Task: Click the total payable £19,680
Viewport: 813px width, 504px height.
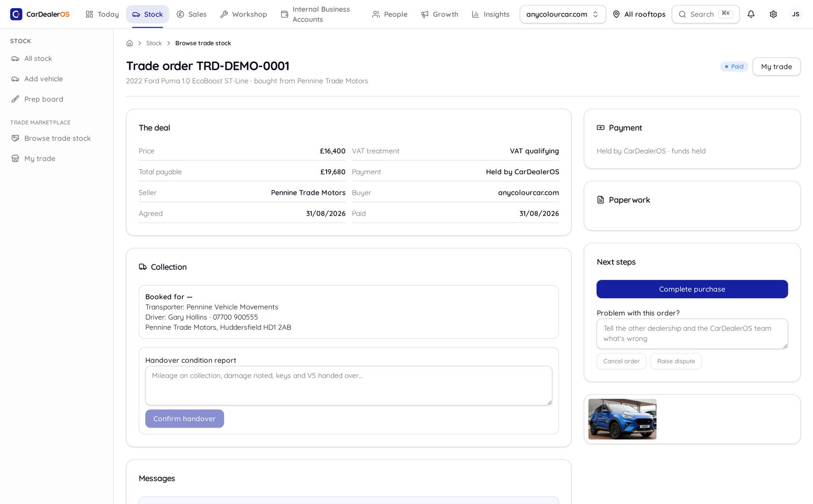Action: [x=332, y=172]
